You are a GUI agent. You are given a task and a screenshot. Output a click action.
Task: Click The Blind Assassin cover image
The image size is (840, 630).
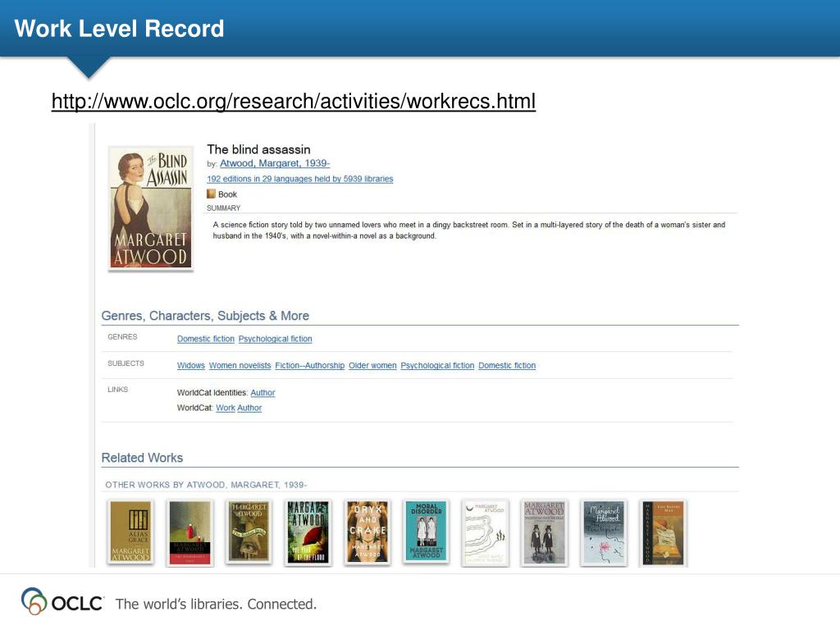click(151, 208)
